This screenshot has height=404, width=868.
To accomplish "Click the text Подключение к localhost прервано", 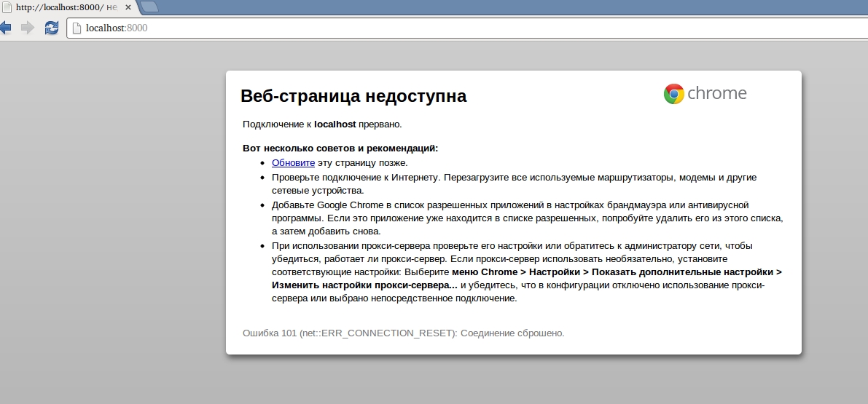I will click(322, 124).
